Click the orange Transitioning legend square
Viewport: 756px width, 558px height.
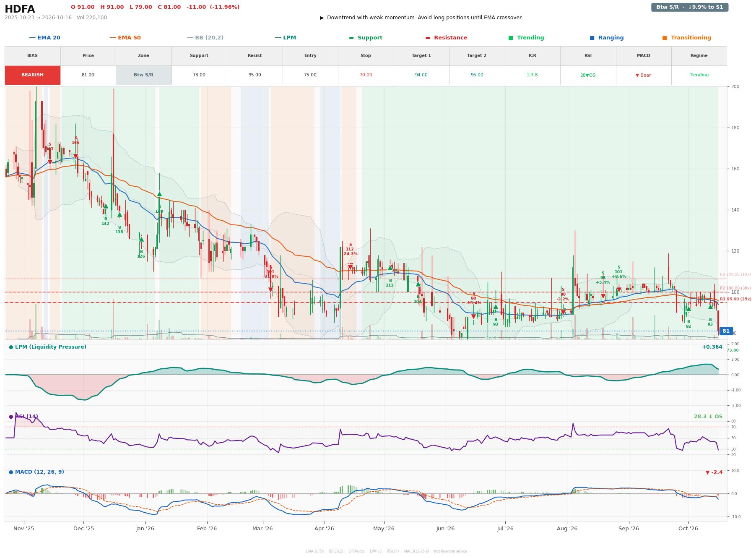point(665,38)
